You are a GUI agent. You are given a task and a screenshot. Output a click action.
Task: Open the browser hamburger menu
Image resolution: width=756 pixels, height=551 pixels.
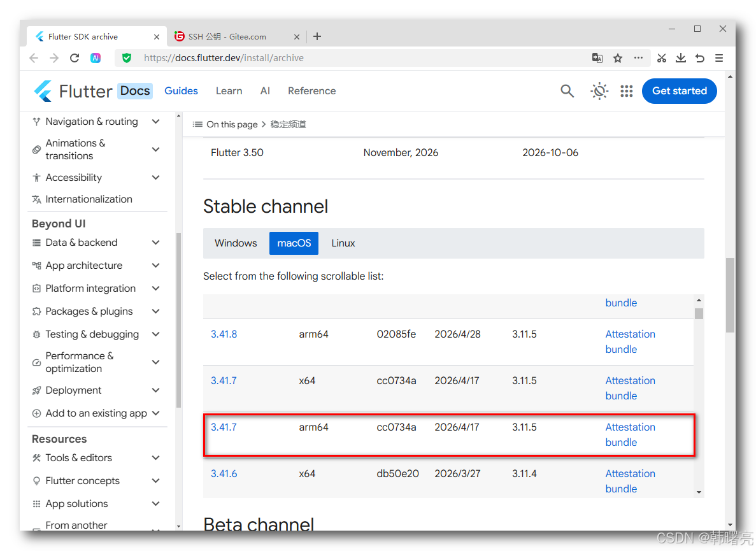(x=719, y=58)
